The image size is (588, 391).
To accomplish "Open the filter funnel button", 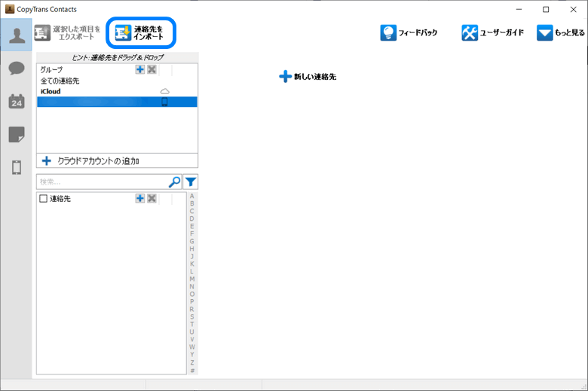I will (191, 182).
